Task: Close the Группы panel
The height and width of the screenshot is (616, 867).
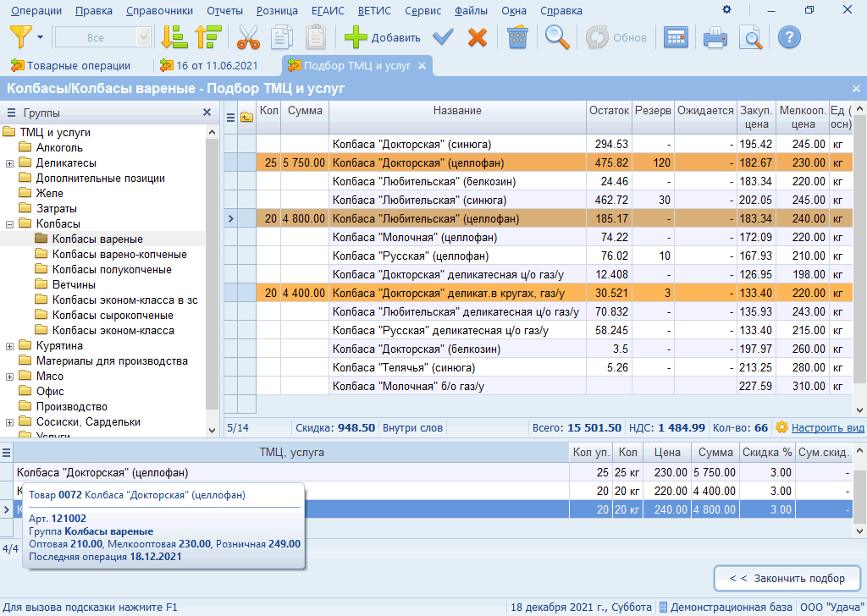Action: click(207, 113)
